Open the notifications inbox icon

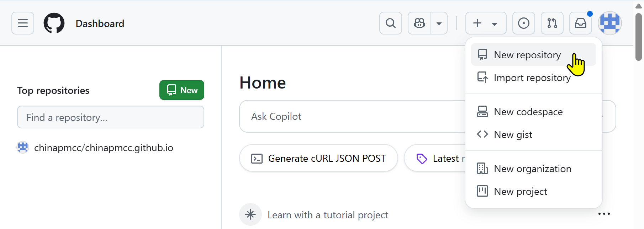[x=581, y=23]
